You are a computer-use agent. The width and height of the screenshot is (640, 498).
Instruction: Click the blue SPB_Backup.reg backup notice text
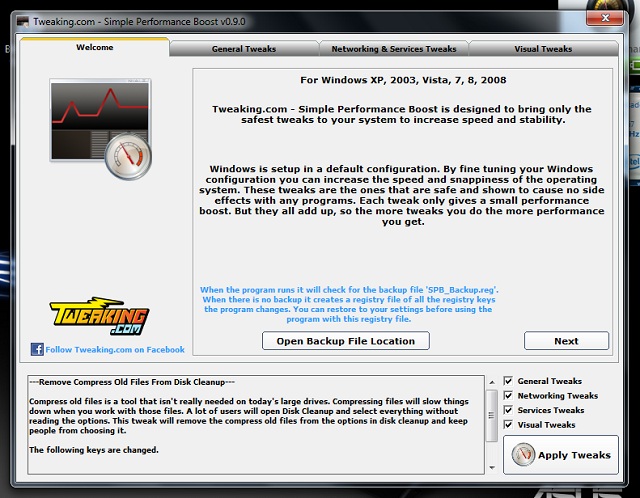pyautogui.click(x=349, y=305)
